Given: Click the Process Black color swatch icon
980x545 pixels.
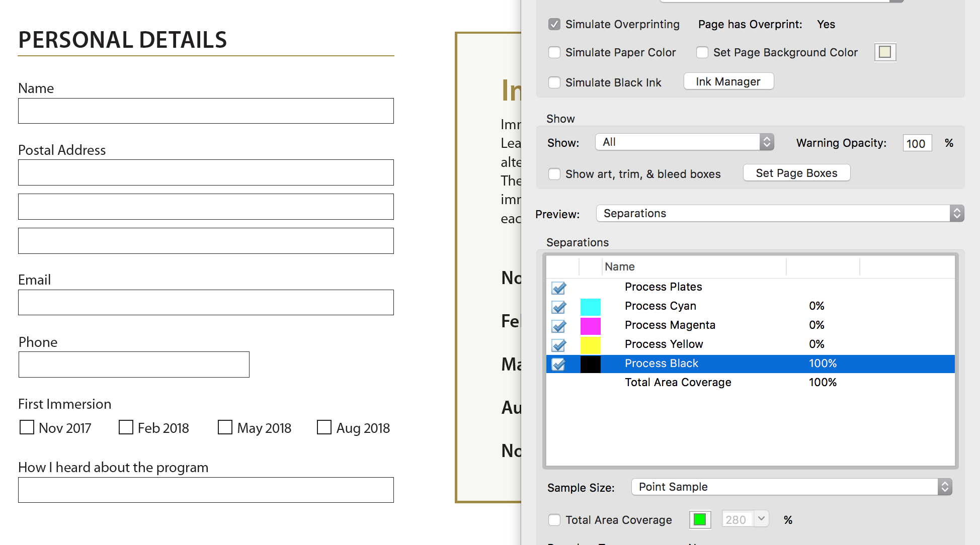Looking at the screenshot, I should click(589, 363).
